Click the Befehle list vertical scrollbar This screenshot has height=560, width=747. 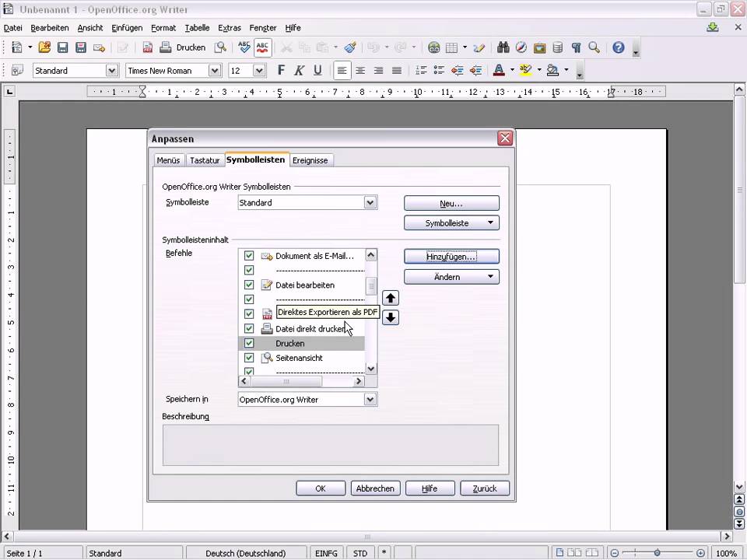371,312
